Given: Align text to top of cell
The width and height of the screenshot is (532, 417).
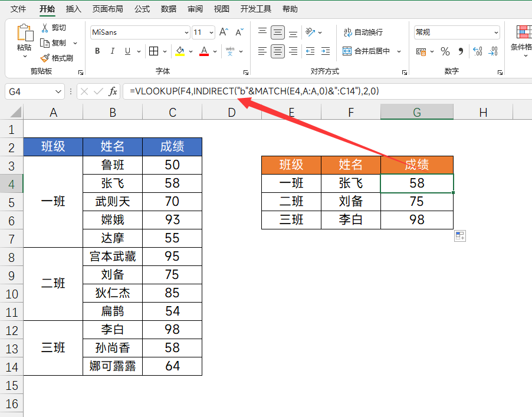Looking at the screenshot, I should click(x=262, y=32).
